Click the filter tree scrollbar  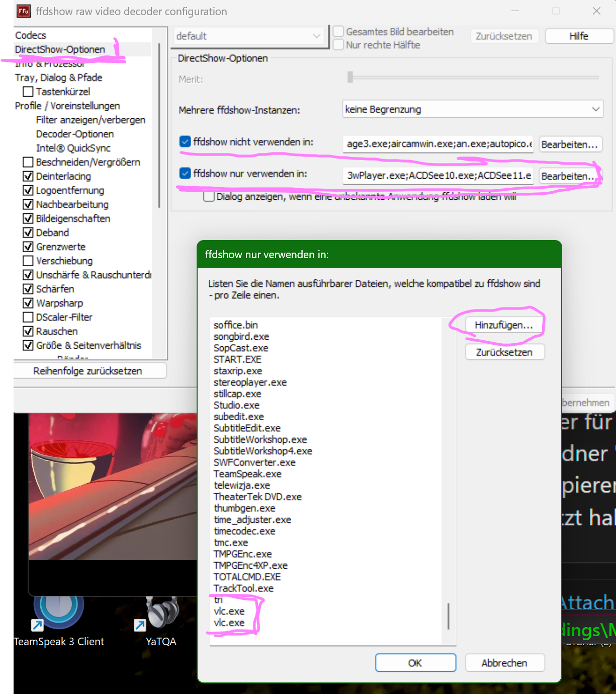click(159, 126)
